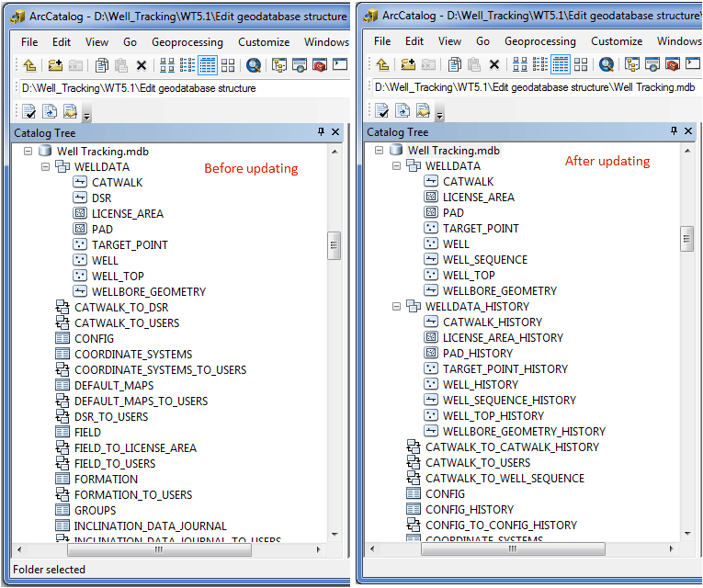Click Validate Metadata icon in left window
This screenshot has width=703, height=588.
28,111
